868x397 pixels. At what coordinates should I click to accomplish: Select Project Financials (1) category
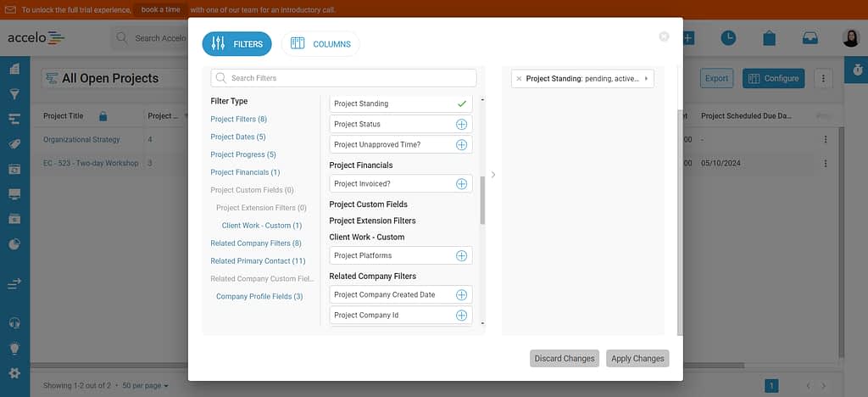(245, 172)
